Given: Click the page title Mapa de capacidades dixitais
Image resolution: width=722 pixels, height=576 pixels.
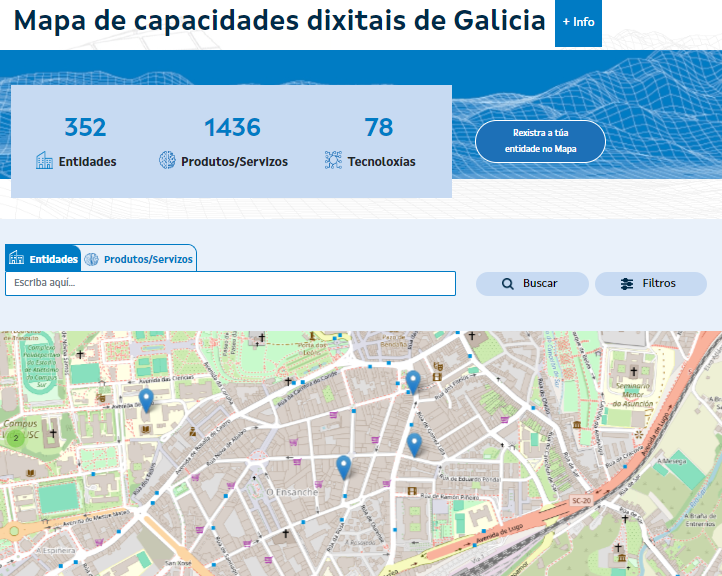Looking at the screenshot, I should pyautogui.click(x=279, y=21).
